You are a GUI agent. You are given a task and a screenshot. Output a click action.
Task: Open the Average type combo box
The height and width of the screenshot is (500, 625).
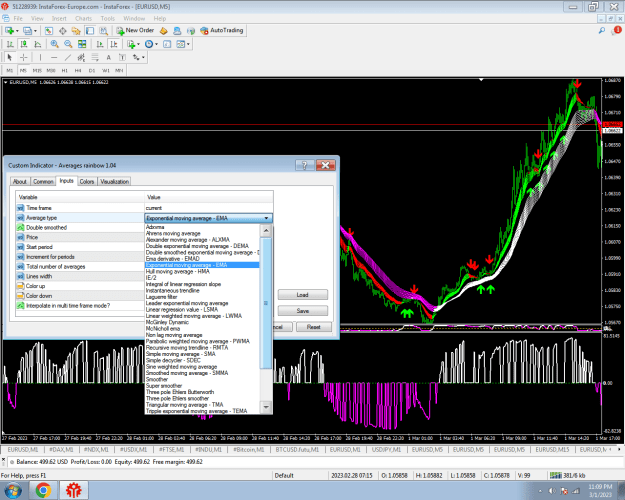[208, 218]
